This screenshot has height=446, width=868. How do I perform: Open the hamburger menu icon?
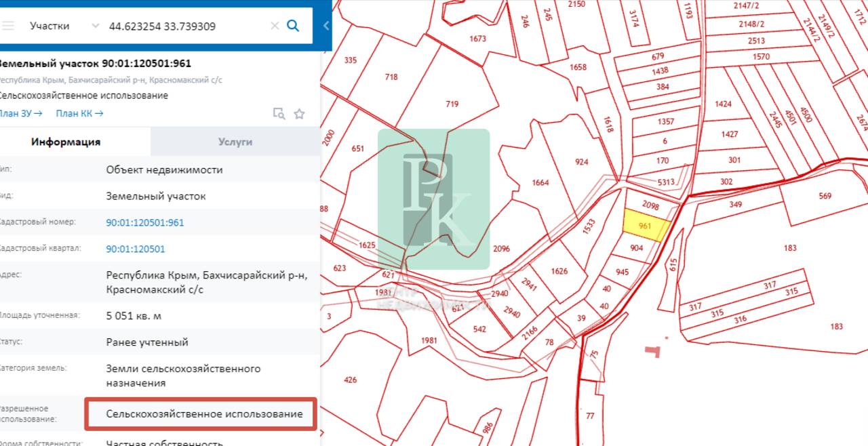pyautogui.click(x=7, y=26)
